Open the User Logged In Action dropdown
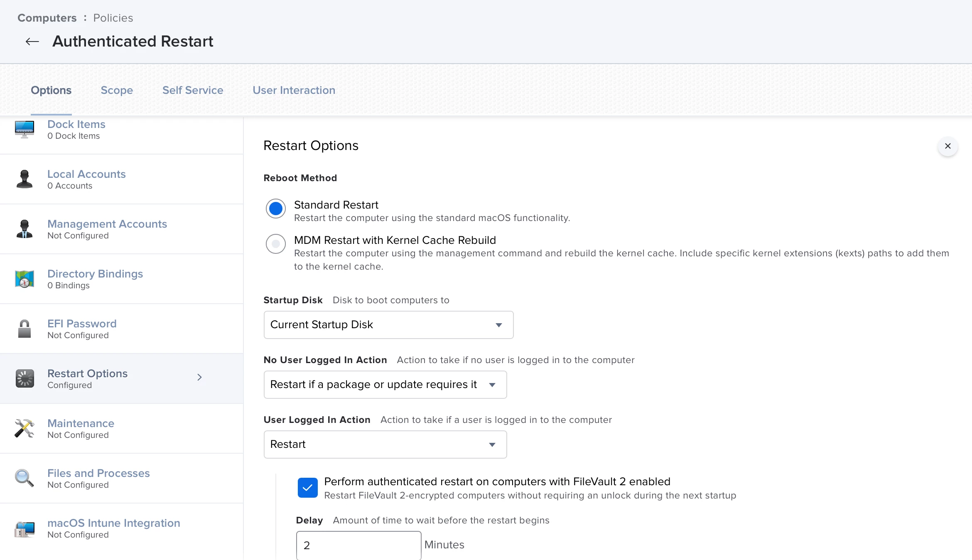Viewport: 972px width, 560px height. click(385, 445)
